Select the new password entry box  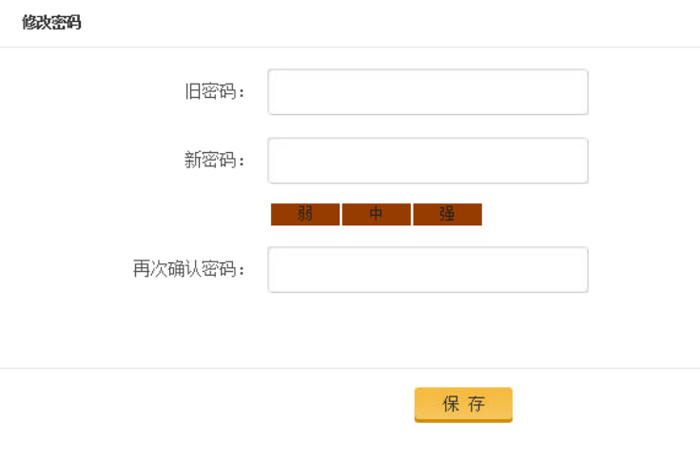pos(428,161)
